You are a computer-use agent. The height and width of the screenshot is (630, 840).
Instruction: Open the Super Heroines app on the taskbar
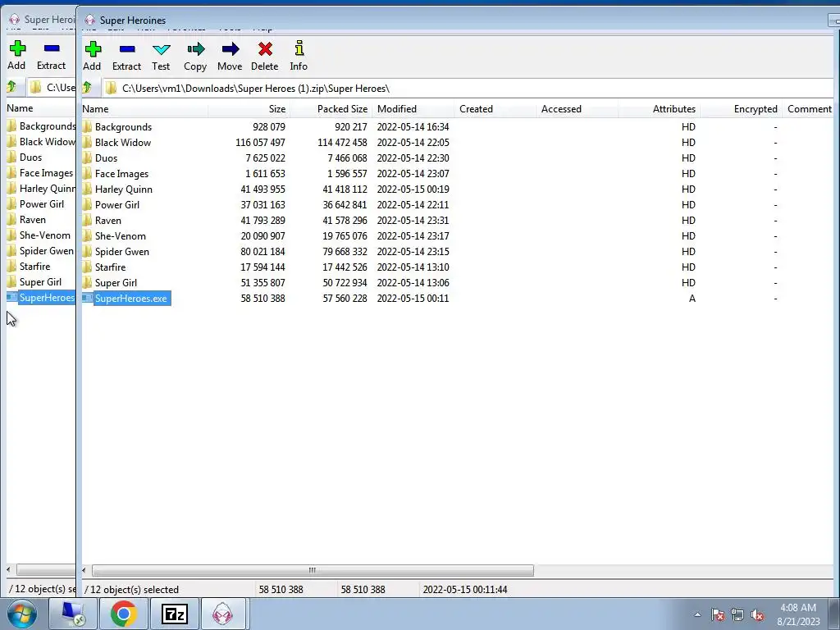[x=223, y=614]
